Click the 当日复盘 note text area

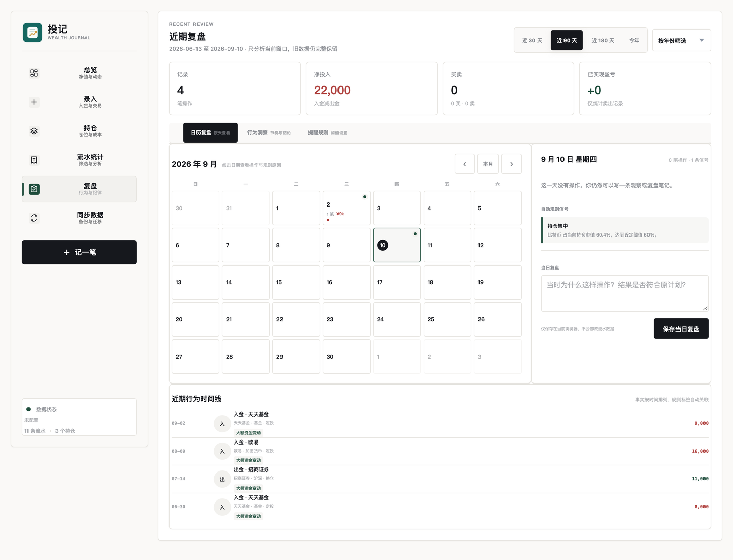625,293
